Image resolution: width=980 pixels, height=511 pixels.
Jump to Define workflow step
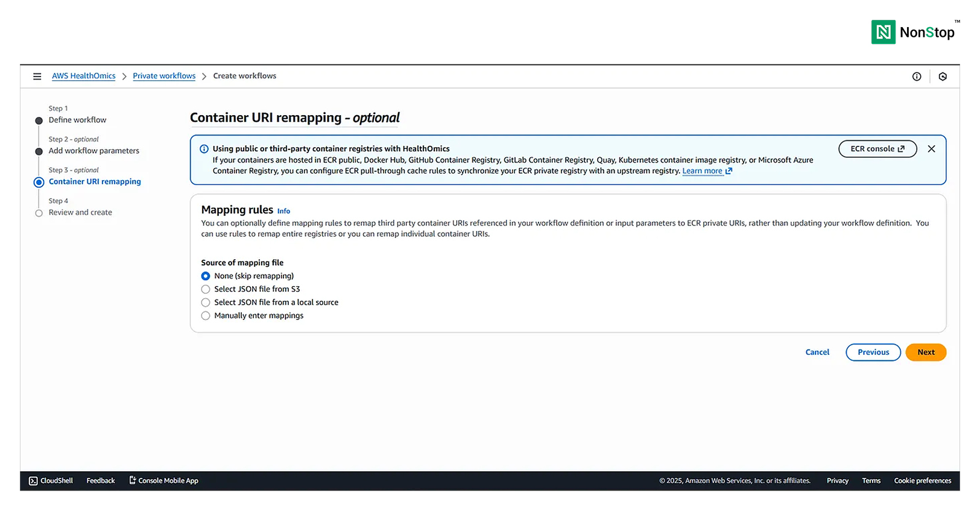pos(77,120)
